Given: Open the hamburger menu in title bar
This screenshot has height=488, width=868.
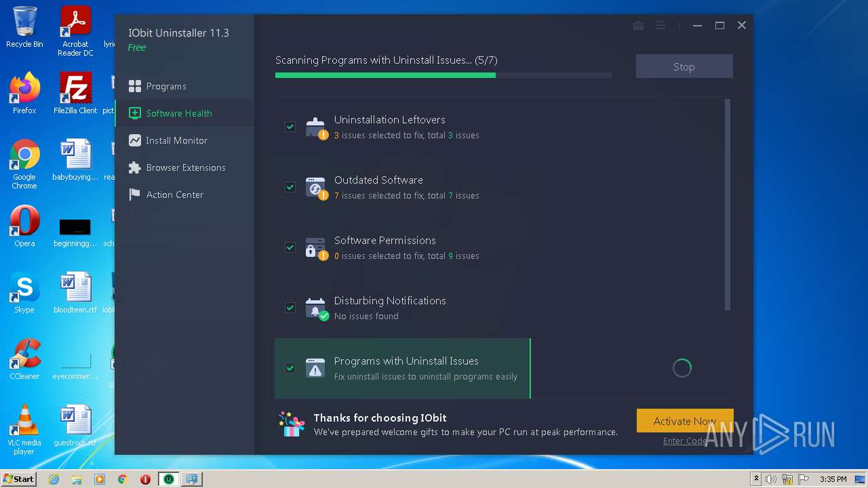Looking at the screenshot, I should point(660,26).
